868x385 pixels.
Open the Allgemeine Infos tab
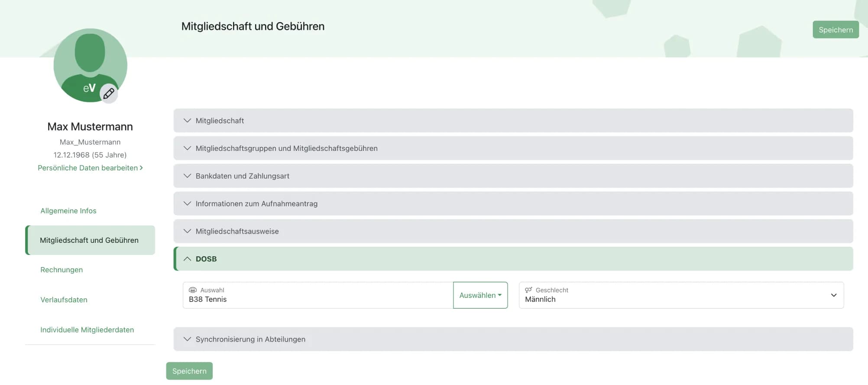point(68,211)
